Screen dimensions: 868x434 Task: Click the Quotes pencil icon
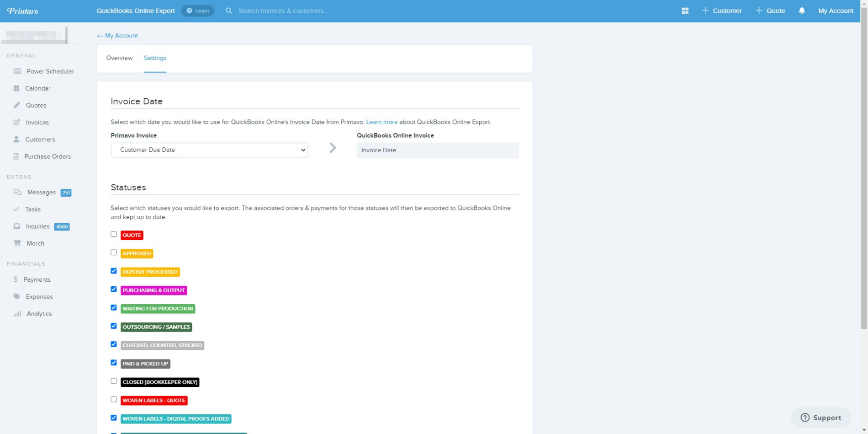17,105
